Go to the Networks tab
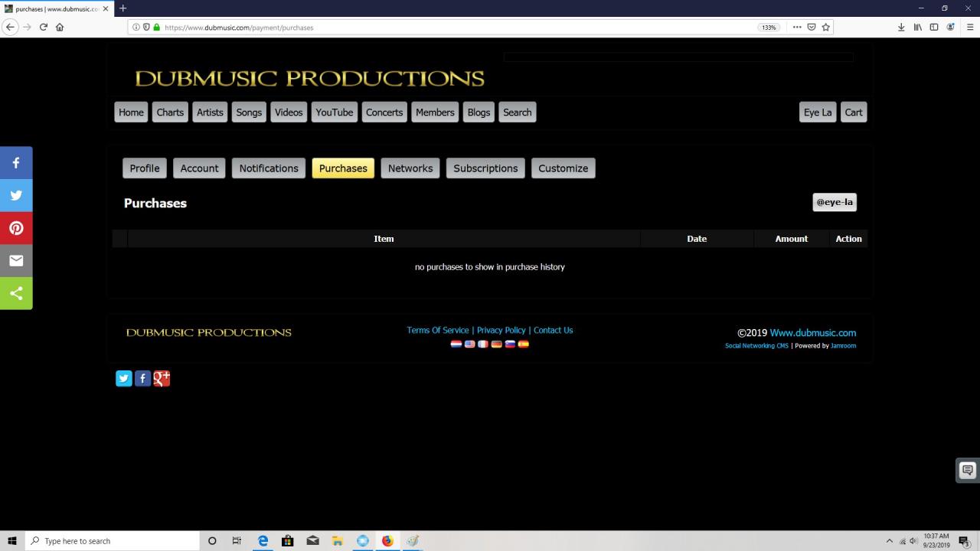 point(410,168)
